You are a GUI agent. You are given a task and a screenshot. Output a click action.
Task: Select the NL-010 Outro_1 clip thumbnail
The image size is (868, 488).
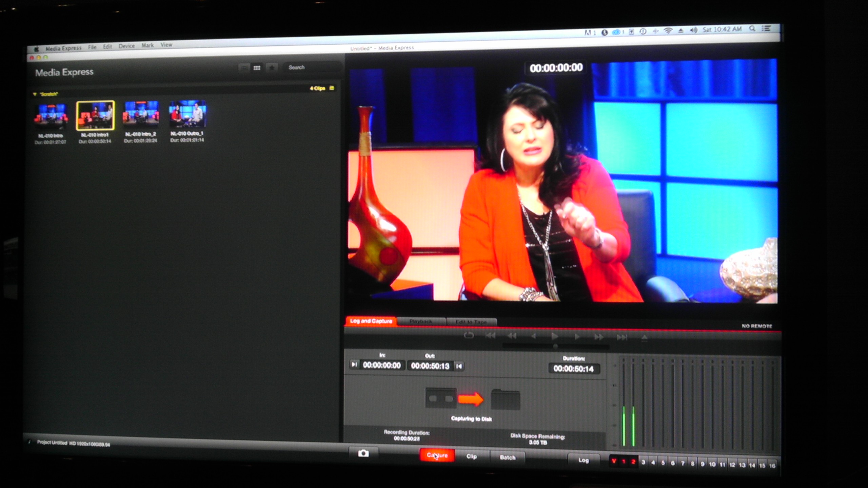pyautogui.click(x=188, y=114)
